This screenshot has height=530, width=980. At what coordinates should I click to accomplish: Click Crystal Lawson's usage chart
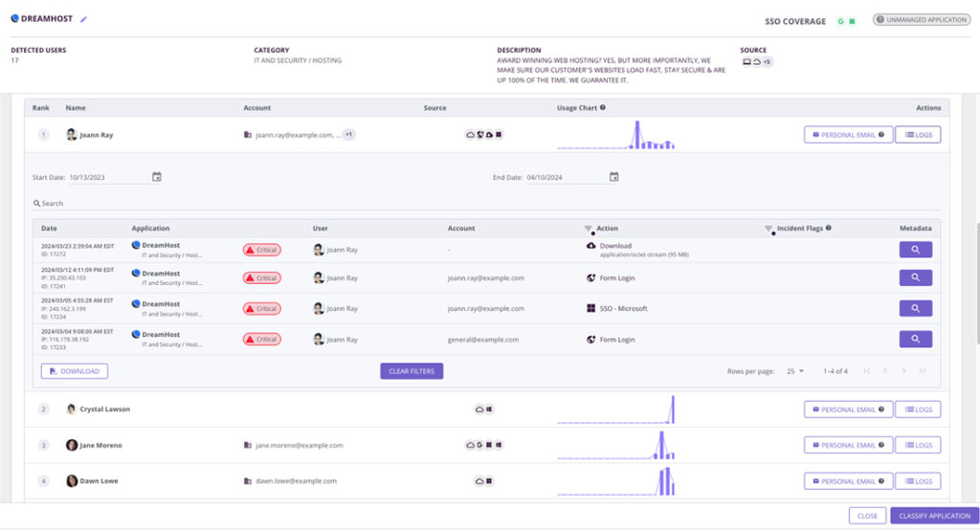(615, 409)
